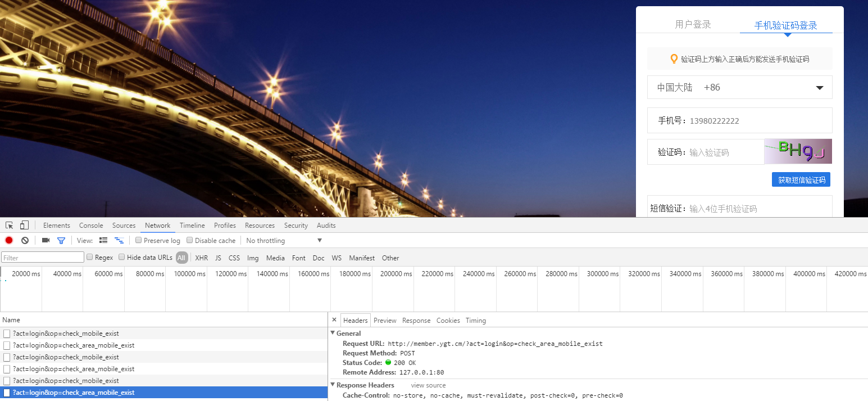Open the country code dropdown 中国大陆 +86
Image resolution: width=868 pixels, height=401 pixels.
739,87
